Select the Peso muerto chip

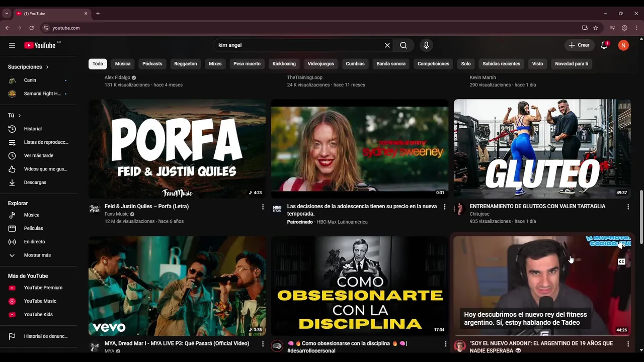pos(247,64)
